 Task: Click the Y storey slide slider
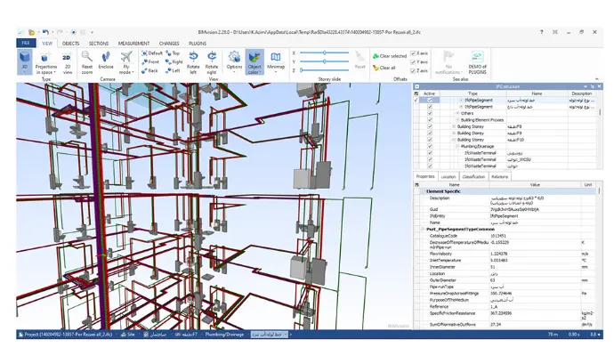[324, 61]
